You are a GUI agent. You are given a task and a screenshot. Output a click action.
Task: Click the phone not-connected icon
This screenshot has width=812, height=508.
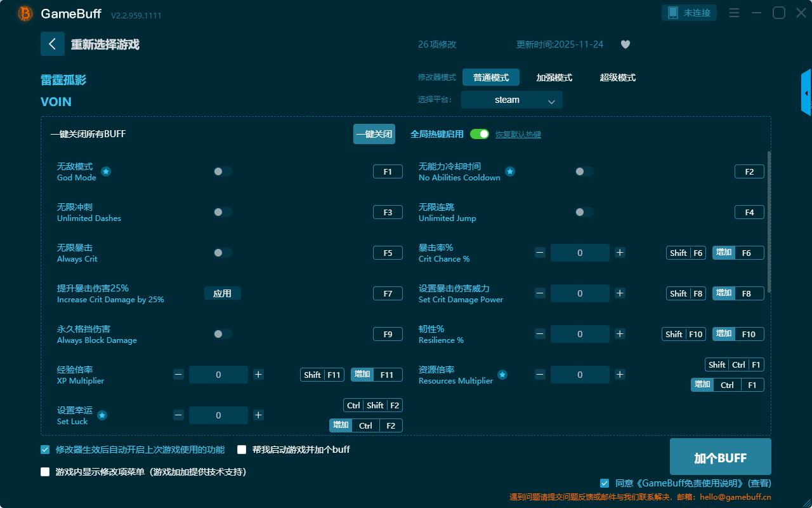tap(673, 13)
